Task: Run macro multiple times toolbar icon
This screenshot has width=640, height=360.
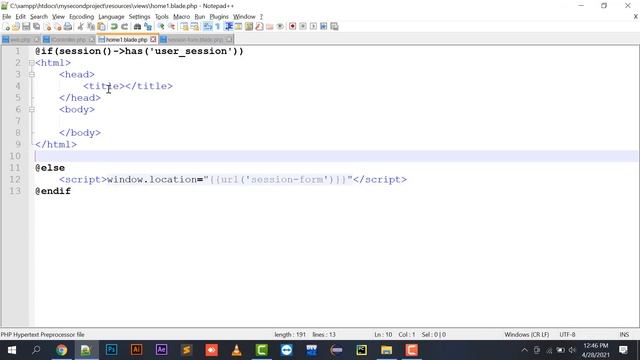Action: coord(324,27)
